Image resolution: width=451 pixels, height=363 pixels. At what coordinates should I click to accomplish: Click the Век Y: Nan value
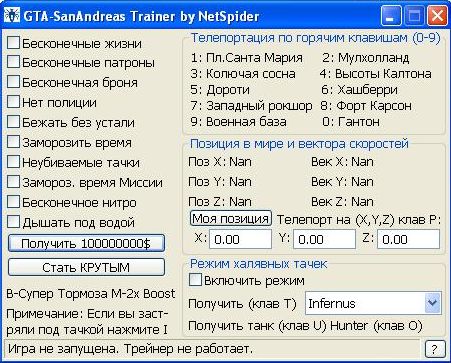click(x=342, y=182)
